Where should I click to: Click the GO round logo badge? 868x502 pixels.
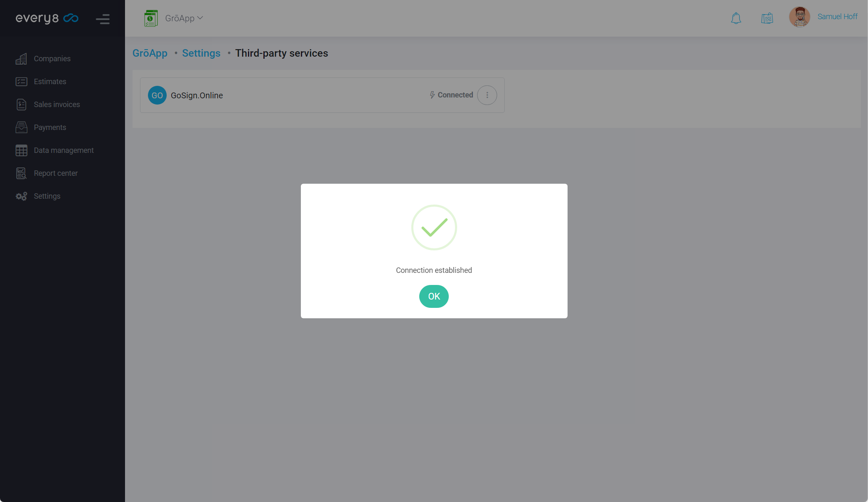157,95
